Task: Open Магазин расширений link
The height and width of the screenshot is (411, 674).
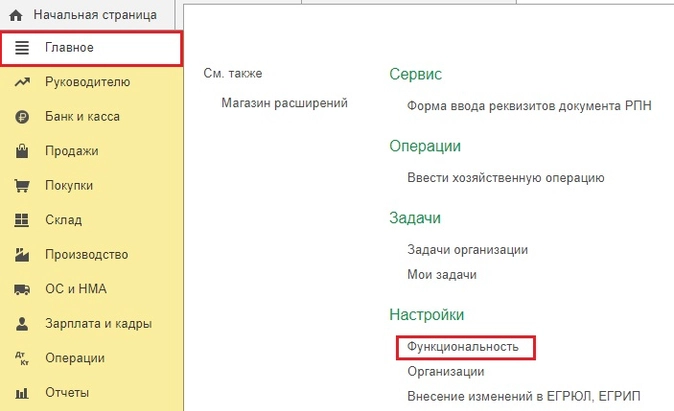Action: pyautogui.click(x=284, y=104)
